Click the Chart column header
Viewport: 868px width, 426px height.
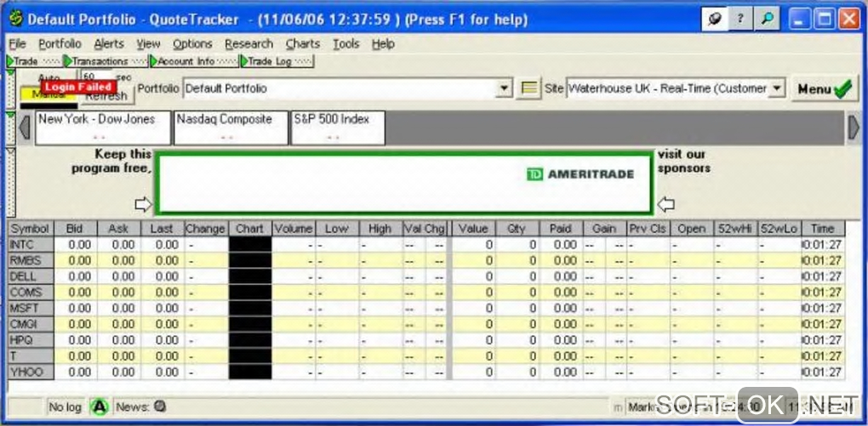coord(250,229)
